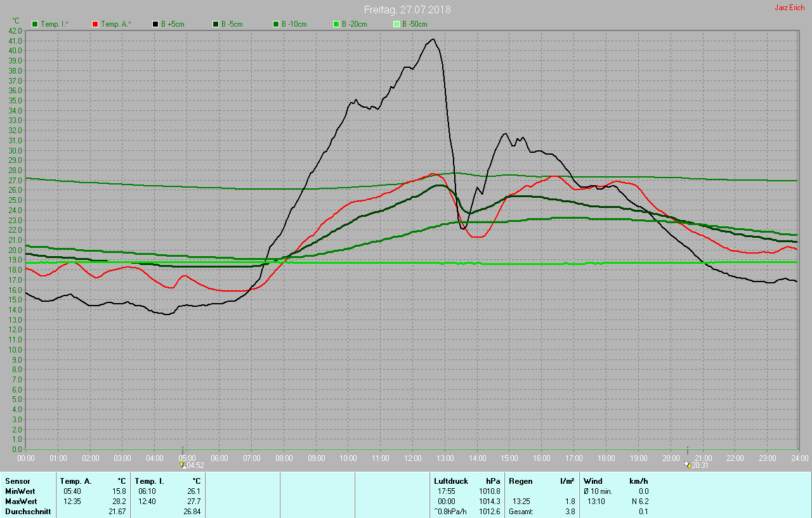The height and width of the screenshot is (518, 812).
Task: Select the Wind column header
Action: click(x=593, y=481)
